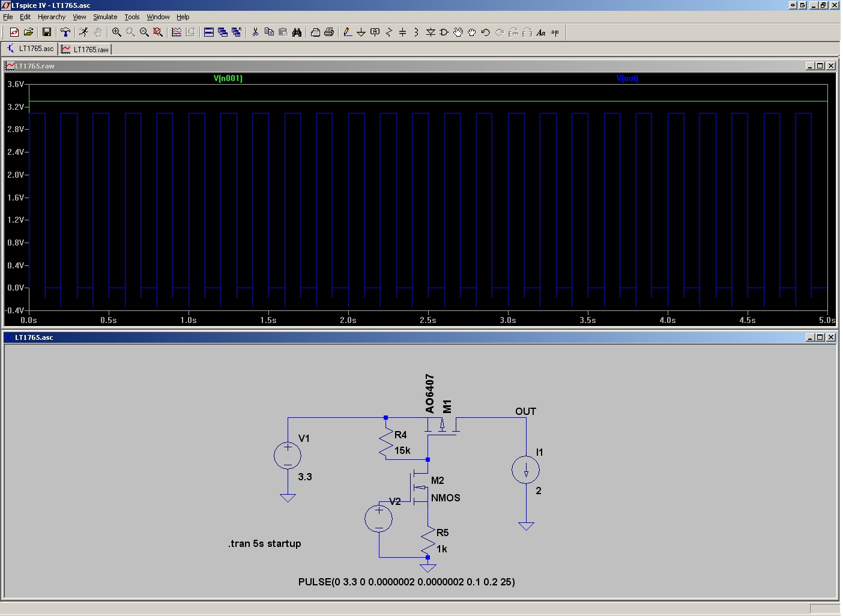Click the AO6407 MOSFET label
This screenshot has width=843, height=616.
[429, 394]
